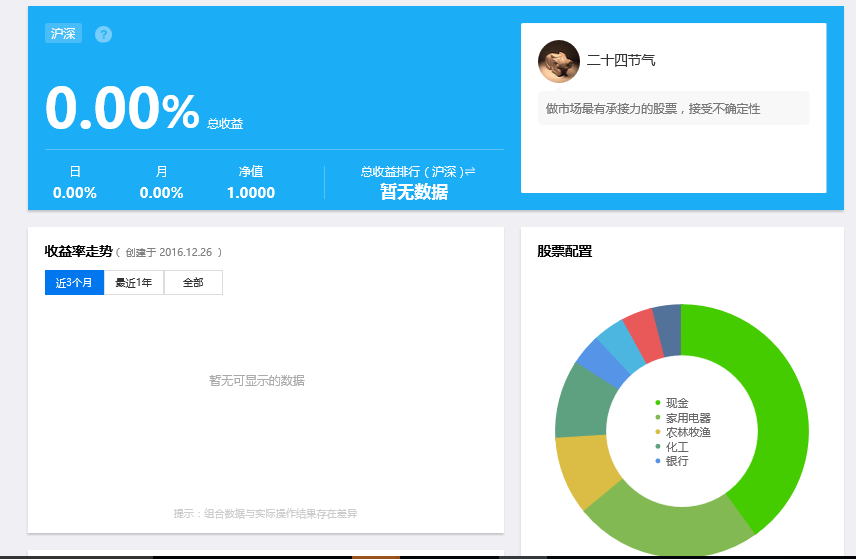This screenshot has height=559, width=856.
Task: Click the swap arrows icon beside 总收益排行
Action: click(x=470, y=172)
